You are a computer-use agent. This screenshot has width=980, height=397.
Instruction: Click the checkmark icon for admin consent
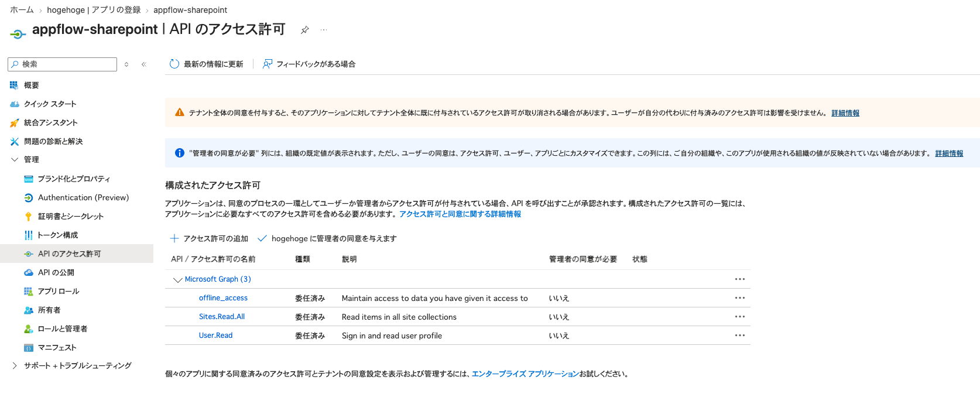(x=262, y=238)
